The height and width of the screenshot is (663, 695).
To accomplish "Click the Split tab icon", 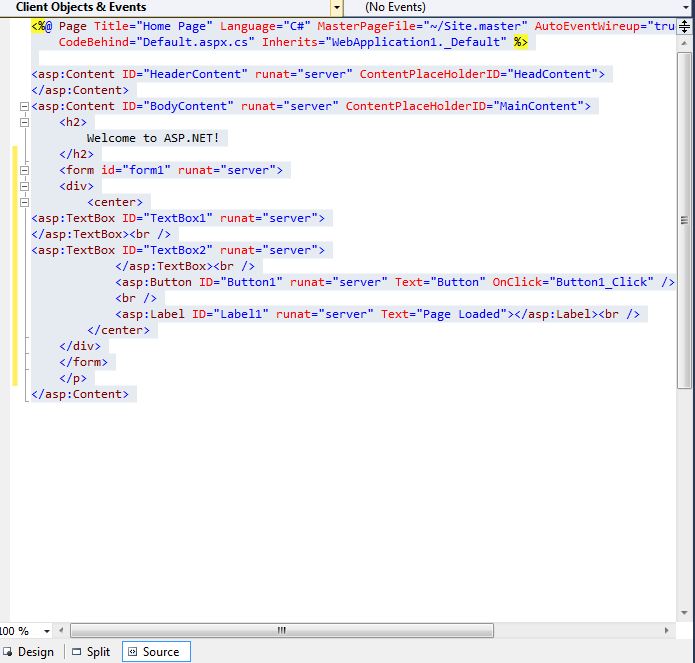I will [x=77, y=652].
